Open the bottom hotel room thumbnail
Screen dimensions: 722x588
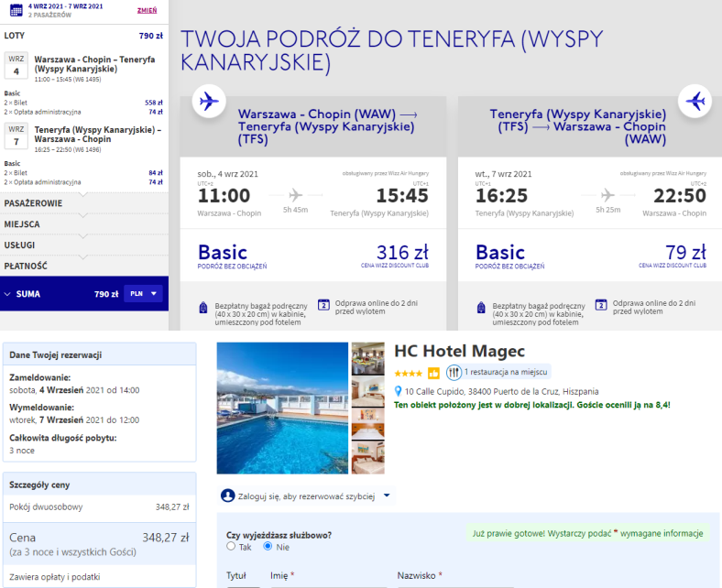(368, 457)
